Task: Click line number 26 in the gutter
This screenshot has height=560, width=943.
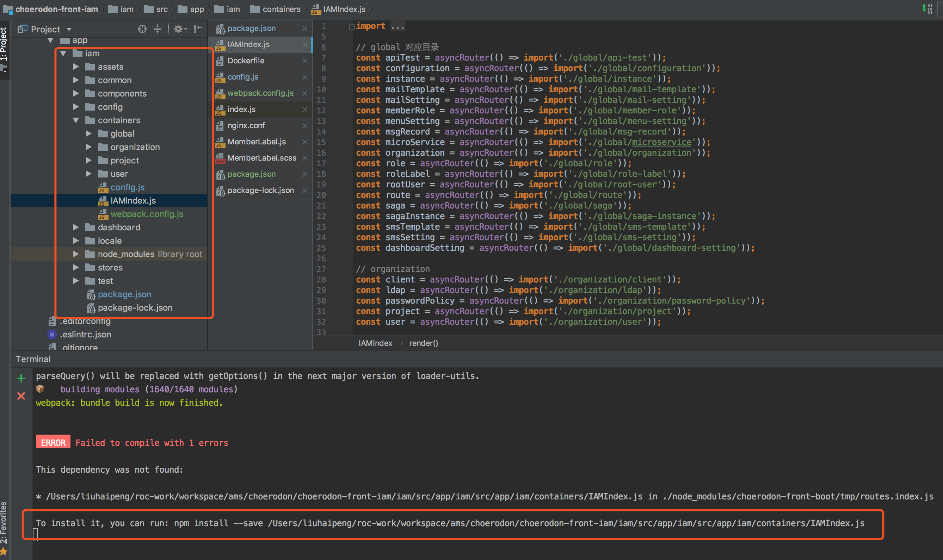Action: 321,259
